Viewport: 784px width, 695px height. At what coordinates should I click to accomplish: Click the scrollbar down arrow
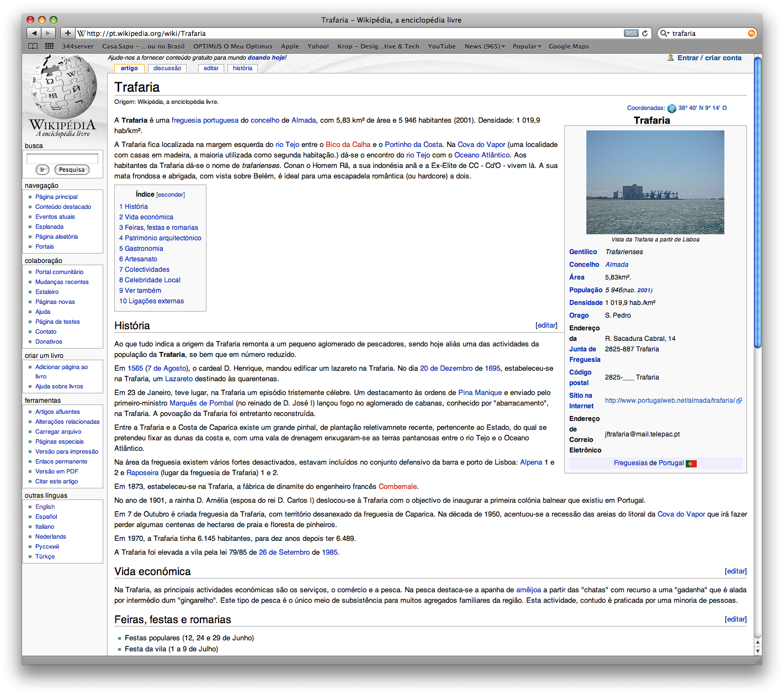pos(757,651)
